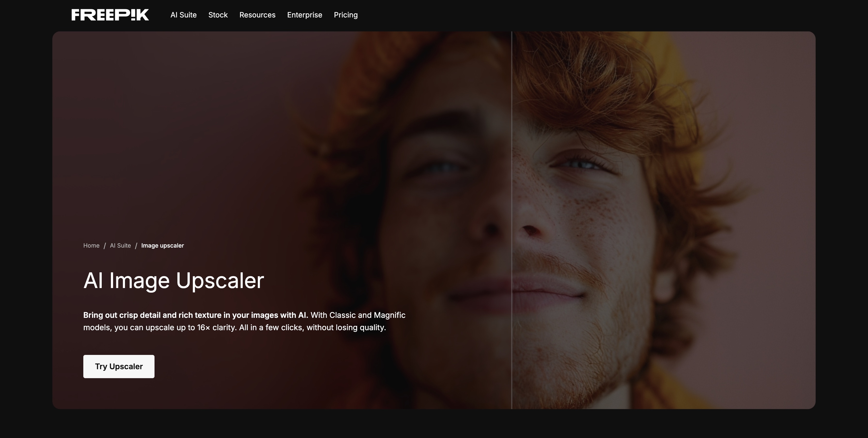
Task: Click the AI Image Upscaler heading
Action: (174, 280)
